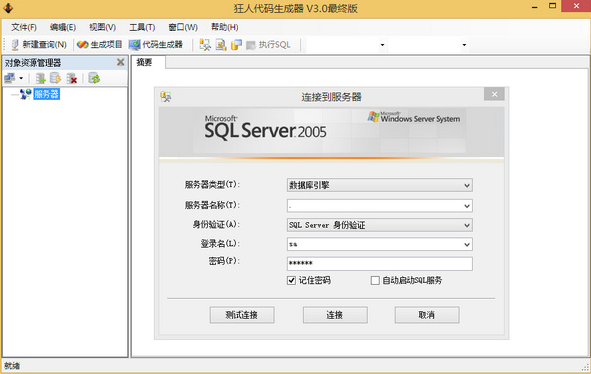Click the 执行SQL execute toolbar item
The image size is (591, 374).
(268, 45)
